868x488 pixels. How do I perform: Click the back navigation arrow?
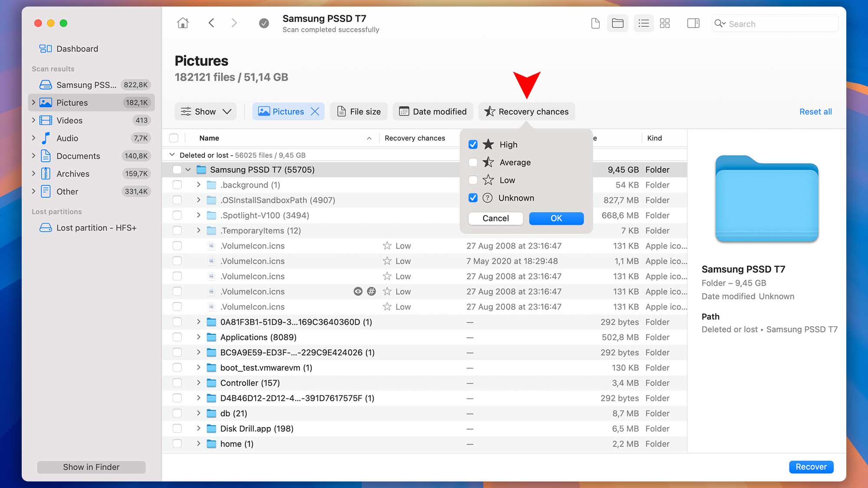(211, 23)
